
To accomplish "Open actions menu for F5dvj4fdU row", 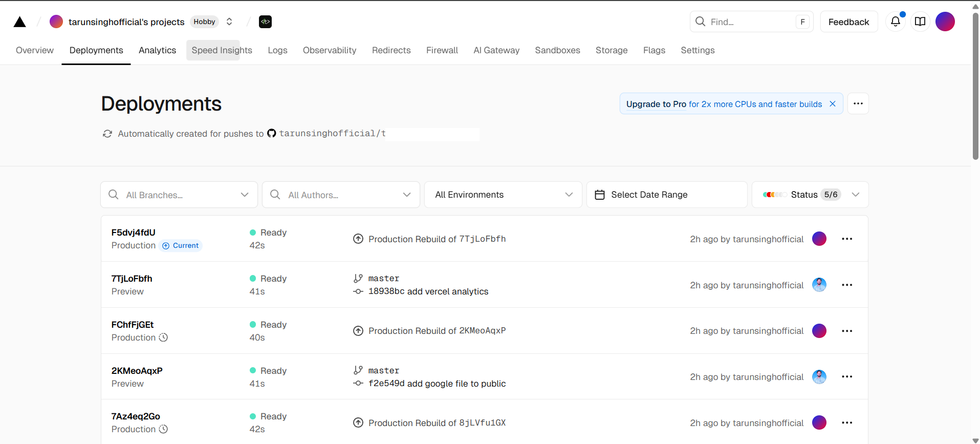I will pyautogui.click(x=847, y=239).
